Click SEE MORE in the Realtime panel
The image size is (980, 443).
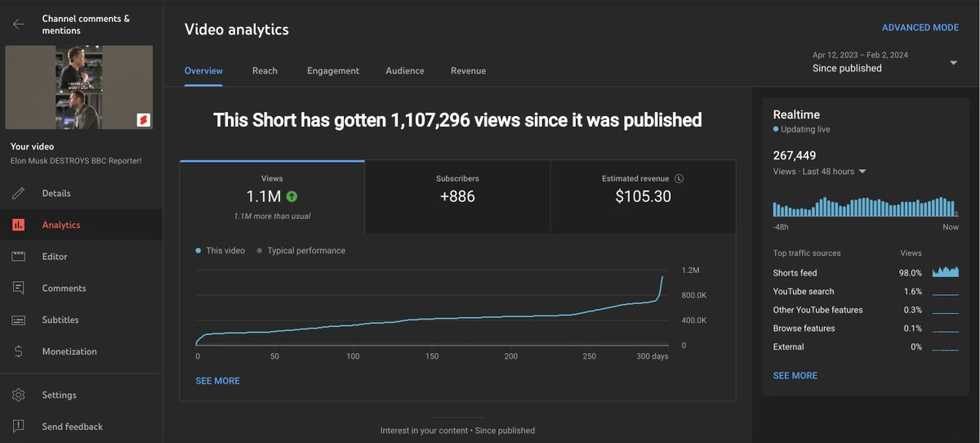[x=795, y=376]
